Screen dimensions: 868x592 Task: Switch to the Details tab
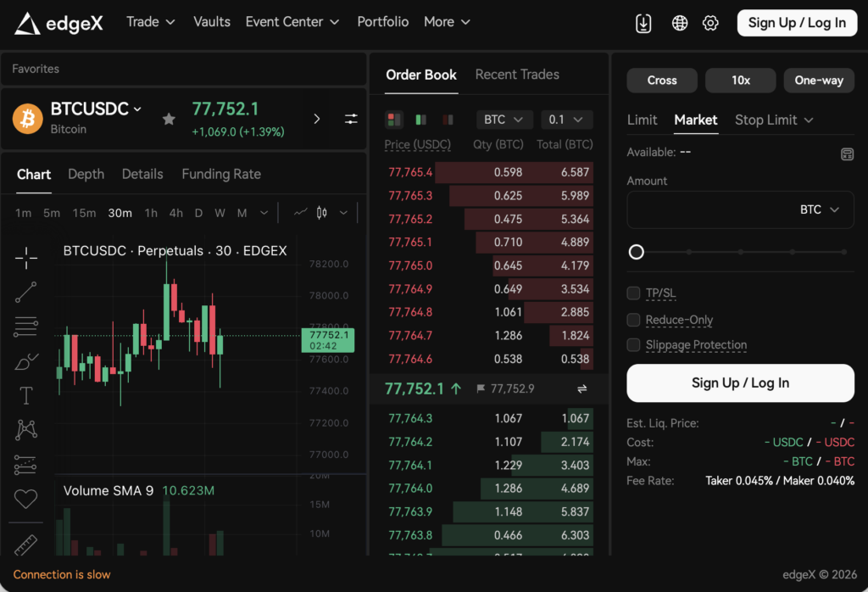click(x=142, y=175)
